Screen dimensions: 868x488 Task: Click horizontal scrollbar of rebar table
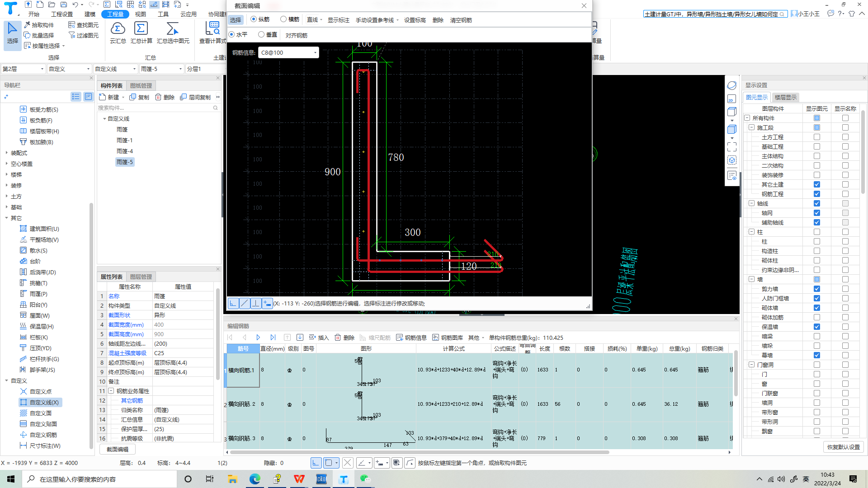click(x=420, y=452)
